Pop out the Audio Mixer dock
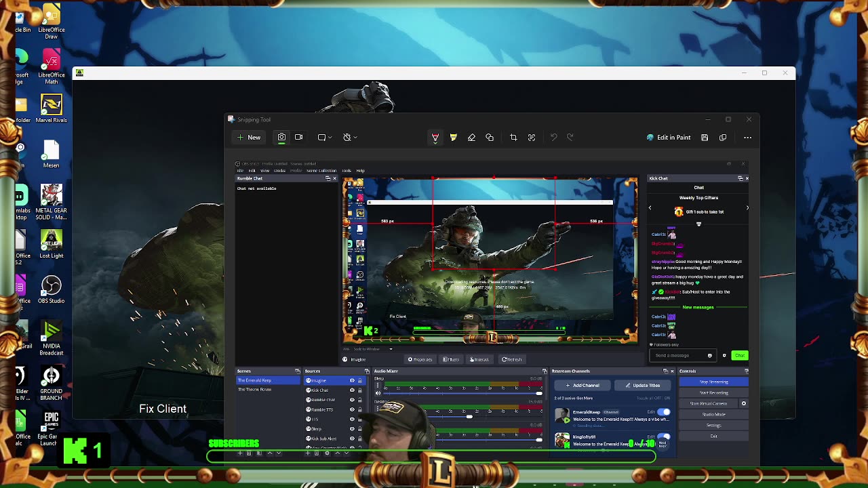 click(x=544, y=371)
